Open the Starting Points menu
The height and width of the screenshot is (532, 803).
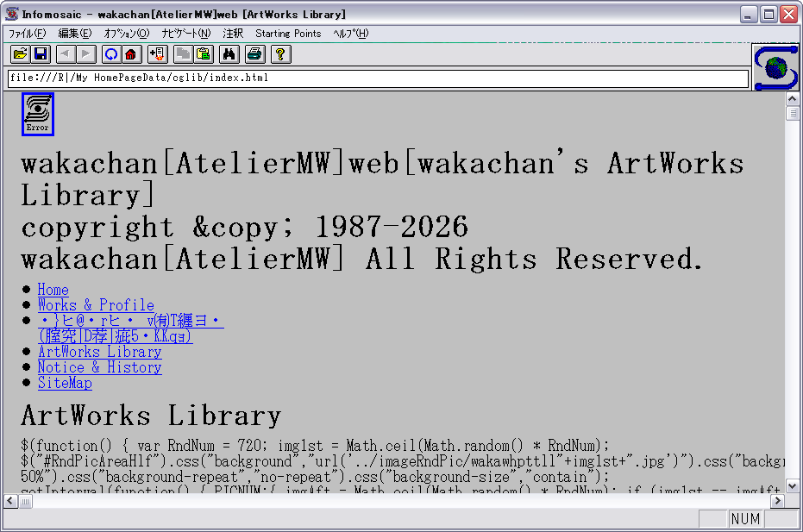288,34
